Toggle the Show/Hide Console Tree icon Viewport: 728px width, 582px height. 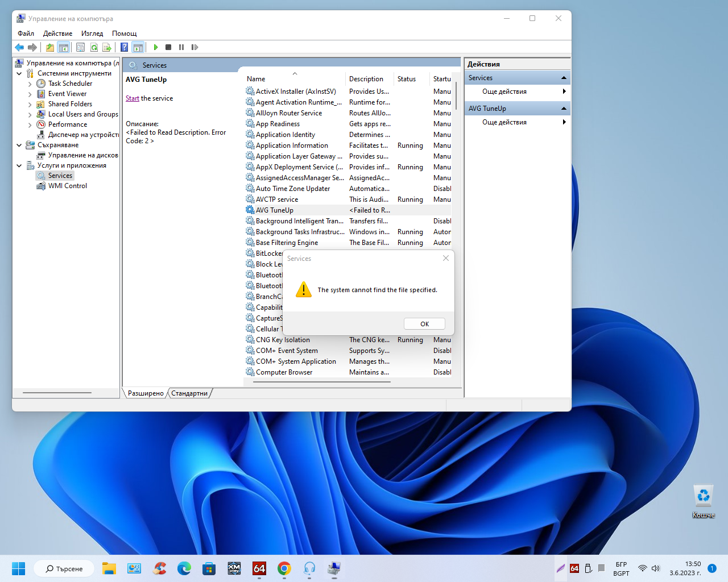64,47
